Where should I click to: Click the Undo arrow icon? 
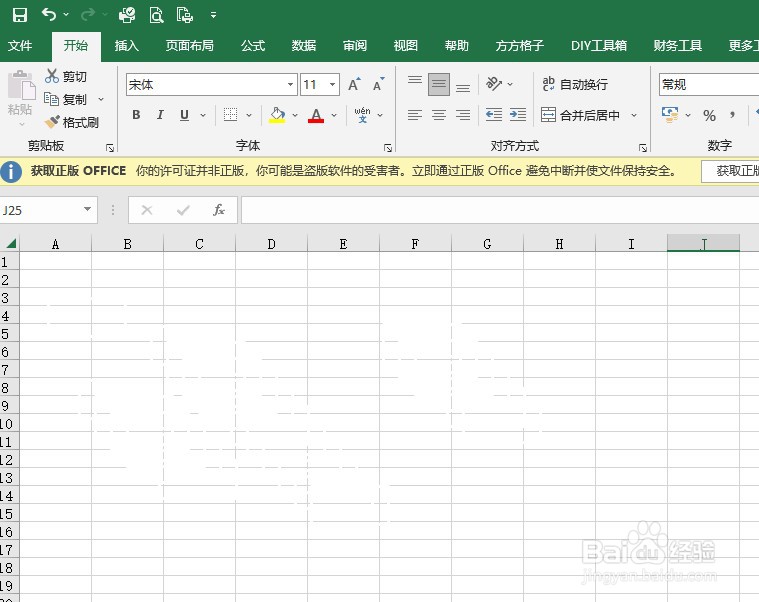tap(49, 15)
